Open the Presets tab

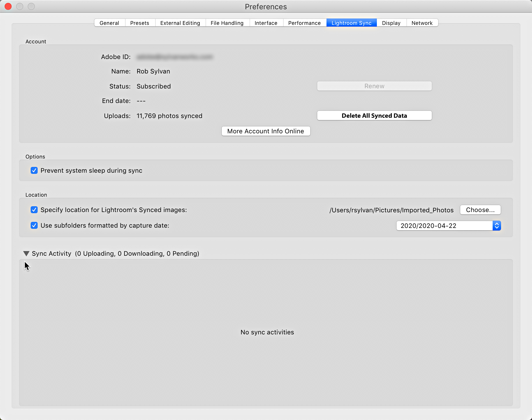140,23
